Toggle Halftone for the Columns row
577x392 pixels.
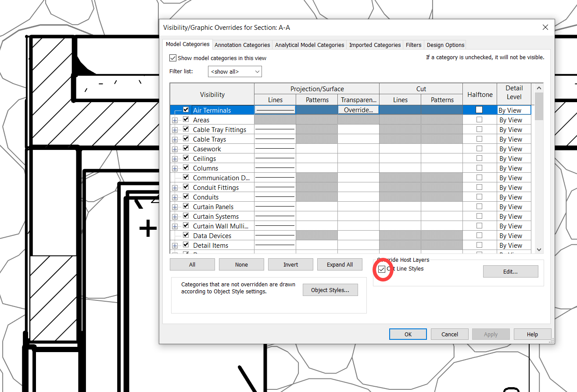479,167
